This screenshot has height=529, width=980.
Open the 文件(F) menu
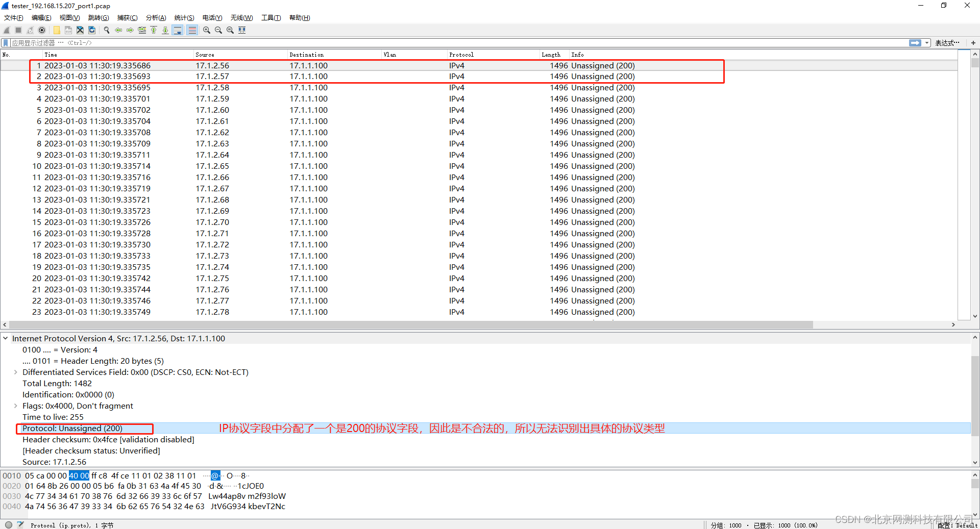click(x=14, y=18)
